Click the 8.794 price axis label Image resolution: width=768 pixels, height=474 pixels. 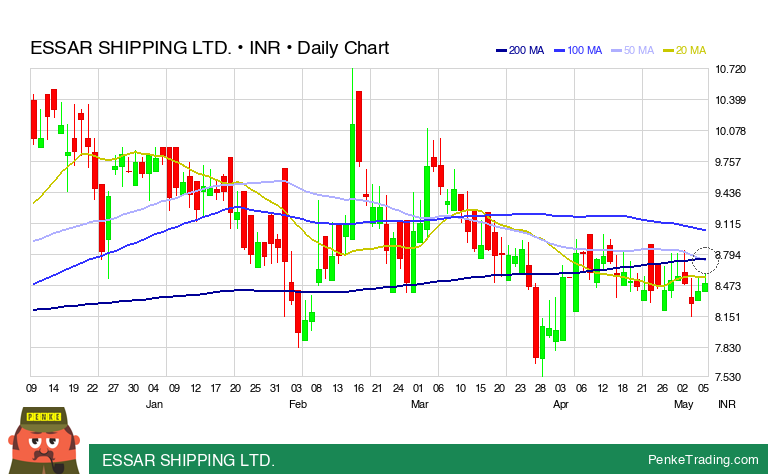pos(727,255)
